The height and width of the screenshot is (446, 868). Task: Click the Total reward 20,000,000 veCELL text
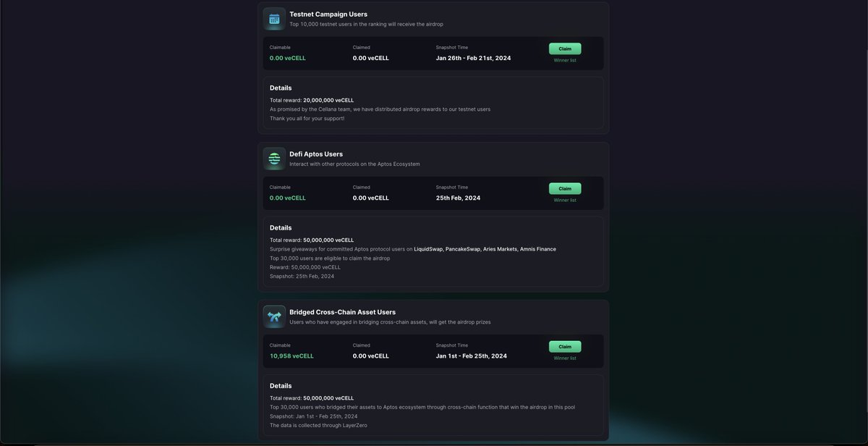(312, 100)
